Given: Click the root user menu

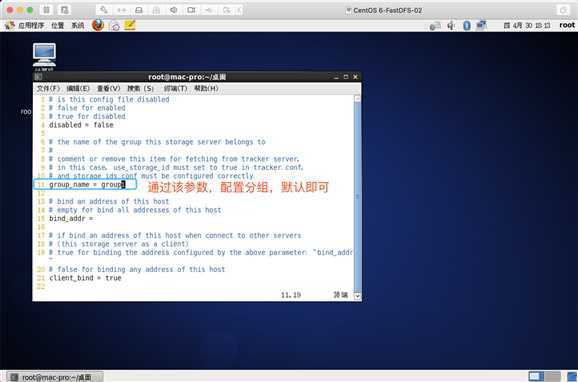Looking at the screenshot, I should coord(567,25).
